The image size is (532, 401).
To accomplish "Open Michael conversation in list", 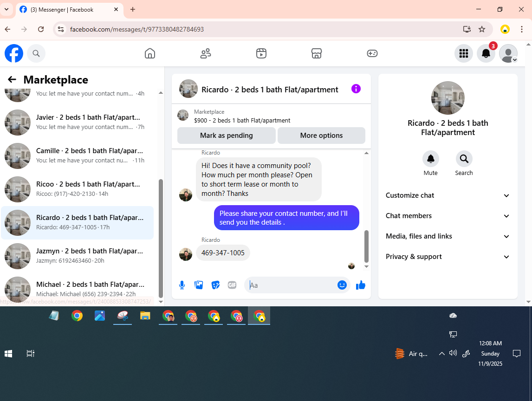I will click(x=78, y=289).
